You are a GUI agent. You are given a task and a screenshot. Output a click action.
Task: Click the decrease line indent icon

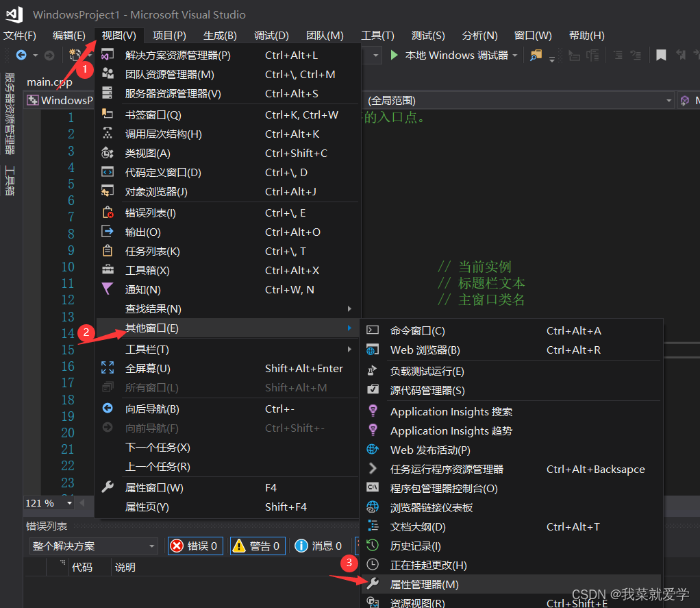click(x=618, y=56)
